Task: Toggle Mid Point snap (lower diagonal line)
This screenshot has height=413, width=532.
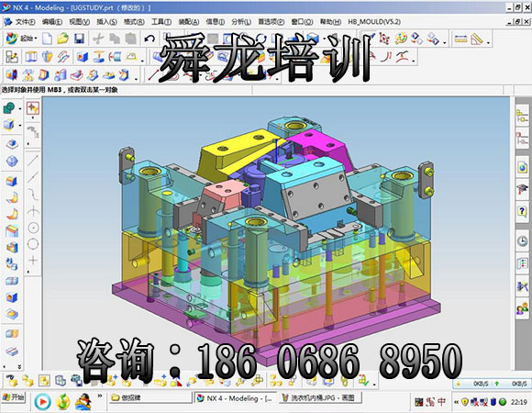Action: 33,177
